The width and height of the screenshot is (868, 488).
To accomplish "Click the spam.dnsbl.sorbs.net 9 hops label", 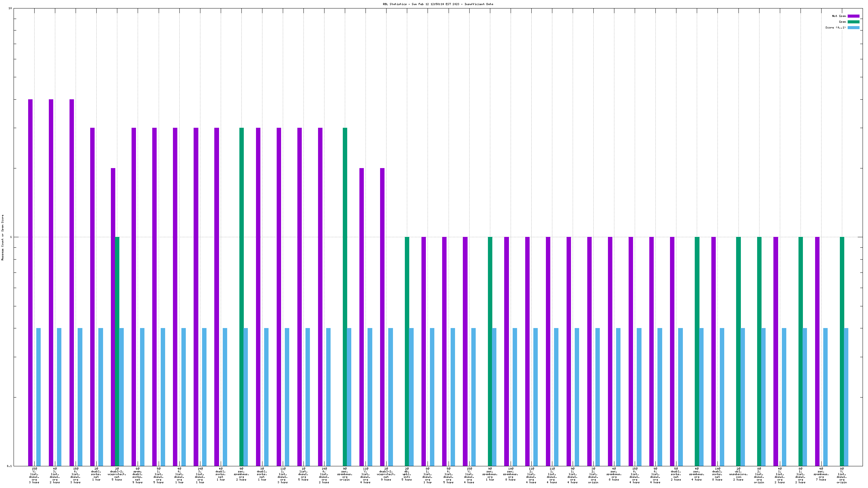I will coord(137,475).
